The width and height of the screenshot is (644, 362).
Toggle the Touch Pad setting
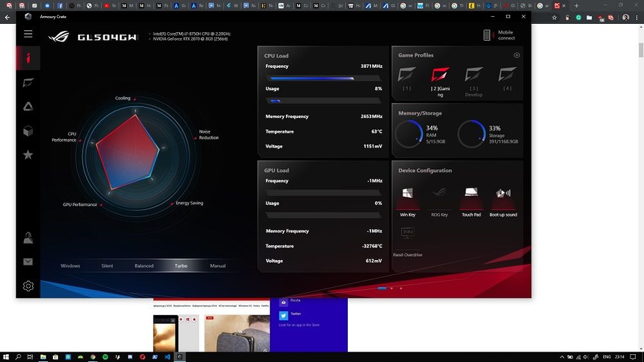pos(471,194)
